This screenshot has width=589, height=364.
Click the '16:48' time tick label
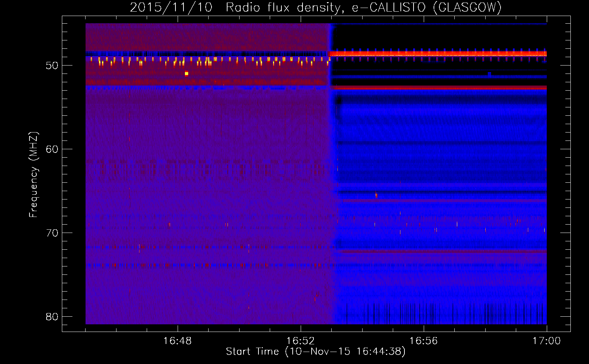pos(178,341)
